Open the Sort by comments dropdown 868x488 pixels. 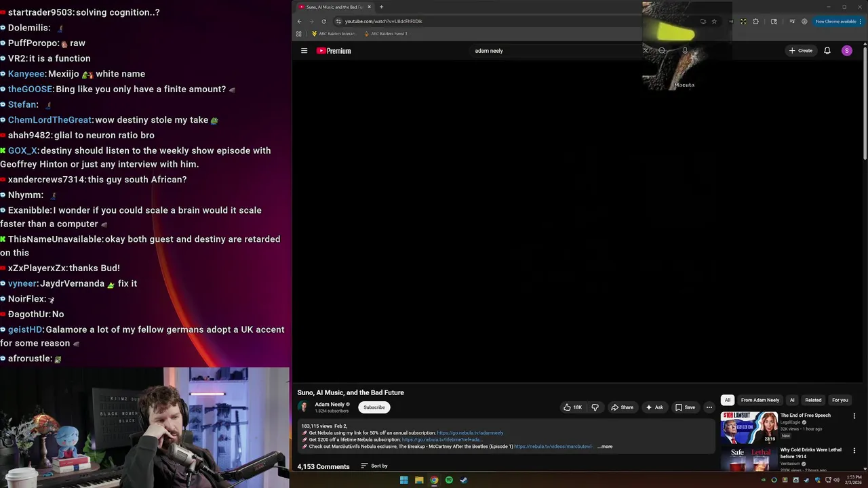[x=374, y=466]
